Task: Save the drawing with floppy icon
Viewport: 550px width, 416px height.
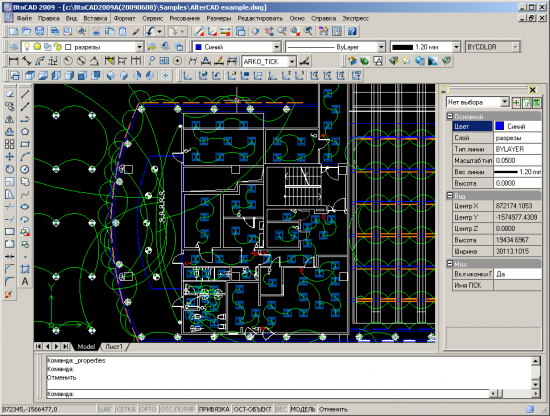Action: (x=40, y=32)
